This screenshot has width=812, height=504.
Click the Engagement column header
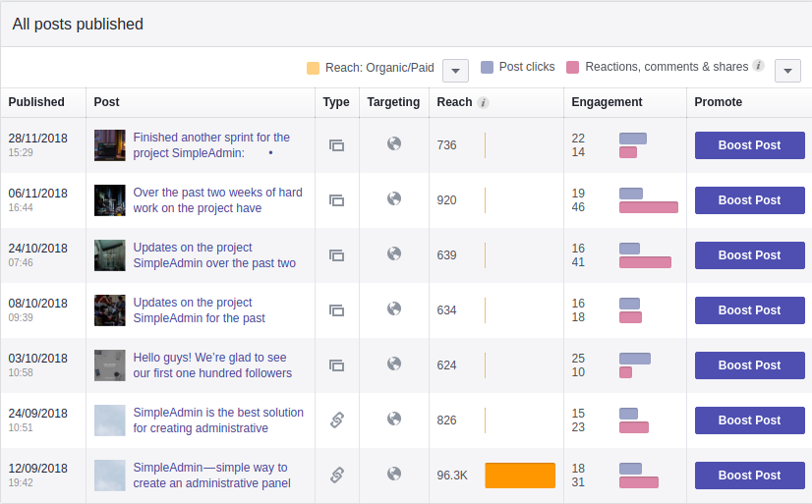coord(607,102)
